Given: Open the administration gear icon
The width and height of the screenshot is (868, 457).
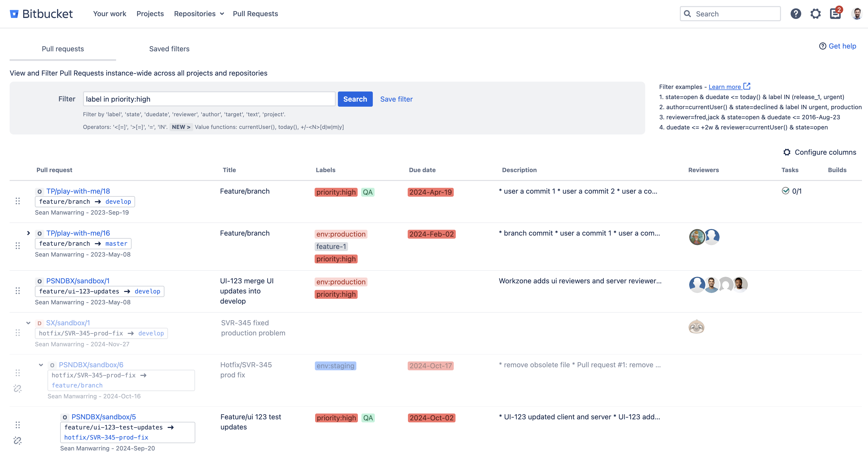Looking at the screenshot, I should 815,14.
